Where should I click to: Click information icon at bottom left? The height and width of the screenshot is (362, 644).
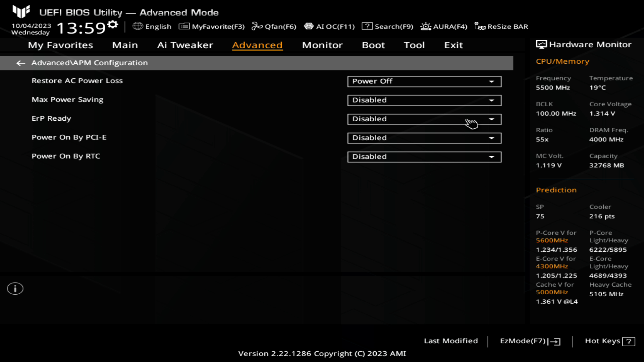pos(15,288)
